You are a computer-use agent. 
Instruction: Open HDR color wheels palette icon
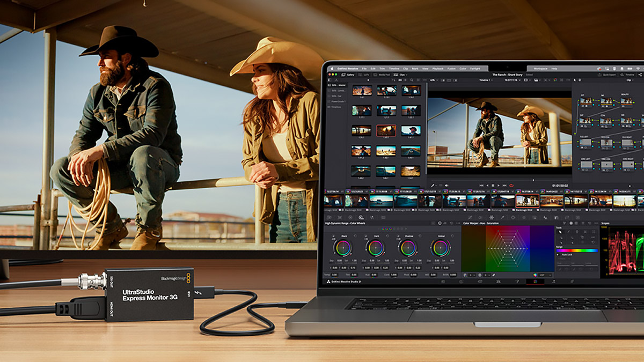pos(361,217)
